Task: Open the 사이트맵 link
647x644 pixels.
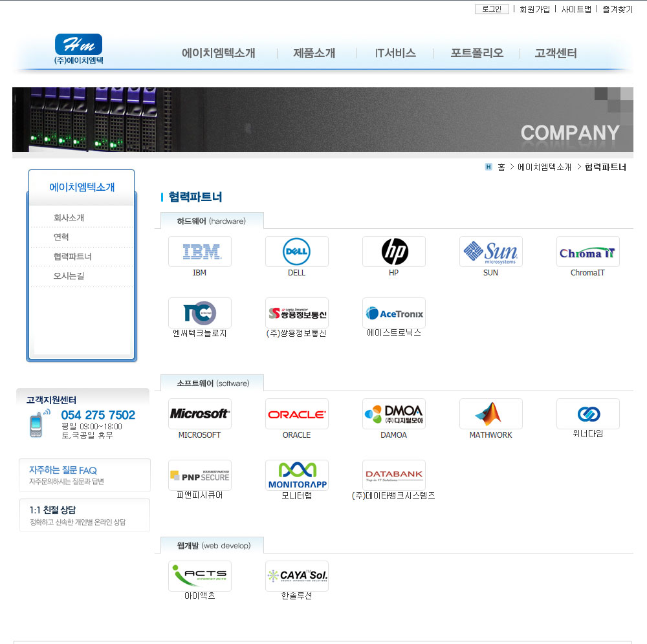Action: pos(576,9)
